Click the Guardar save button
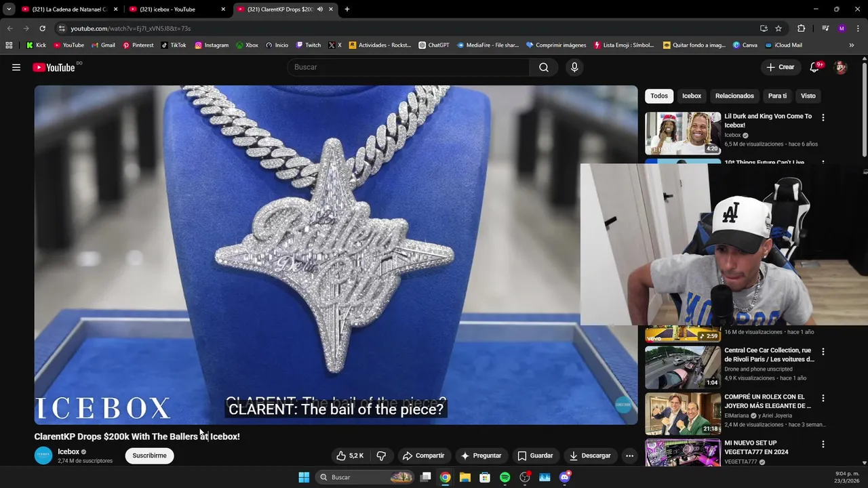 click(x=535, y=455)
